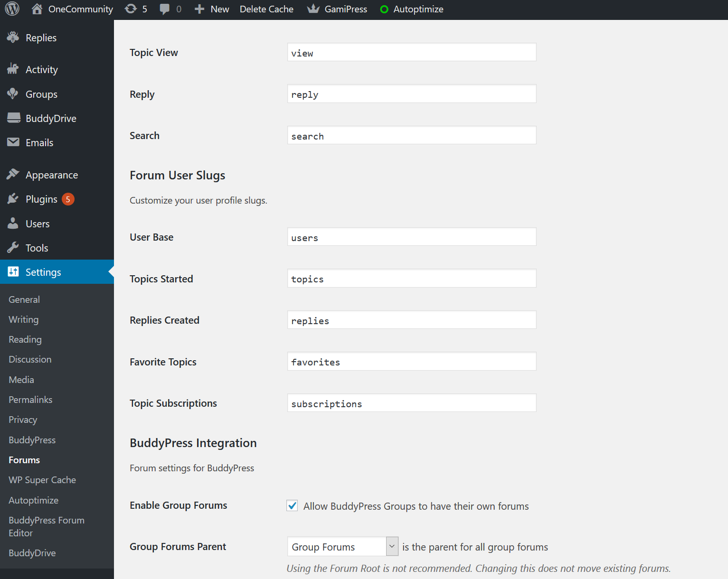This screenshot has height=579, width=728.
Task: Click the Users person icon
Action: pos(13,224)
